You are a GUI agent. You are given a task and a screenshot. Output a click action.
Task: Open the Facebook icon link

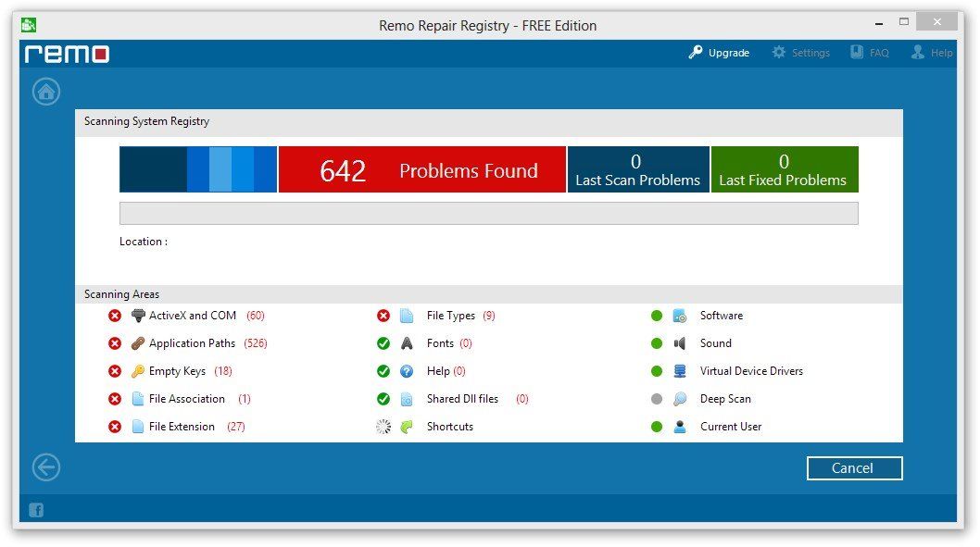pos(36,510)
